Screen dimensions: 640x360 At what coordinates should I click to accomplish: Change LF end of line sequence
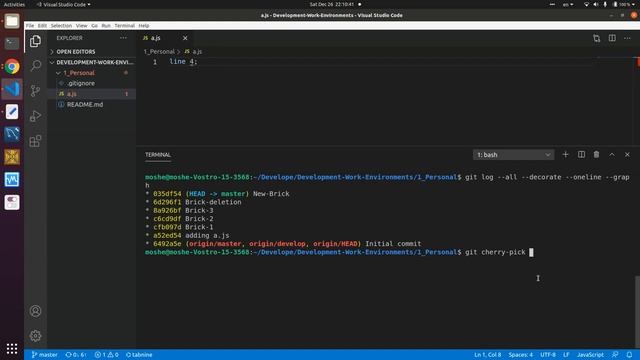(x=566, y=355)
